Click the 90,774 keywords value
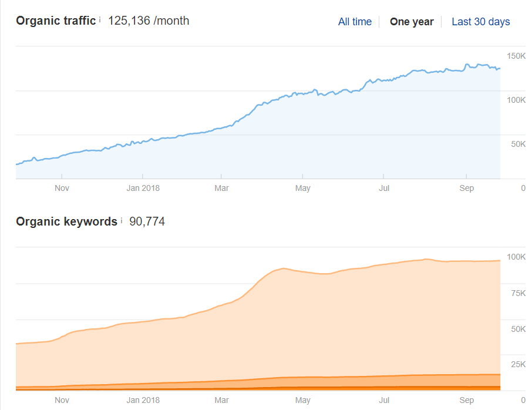 click(147, 221)
